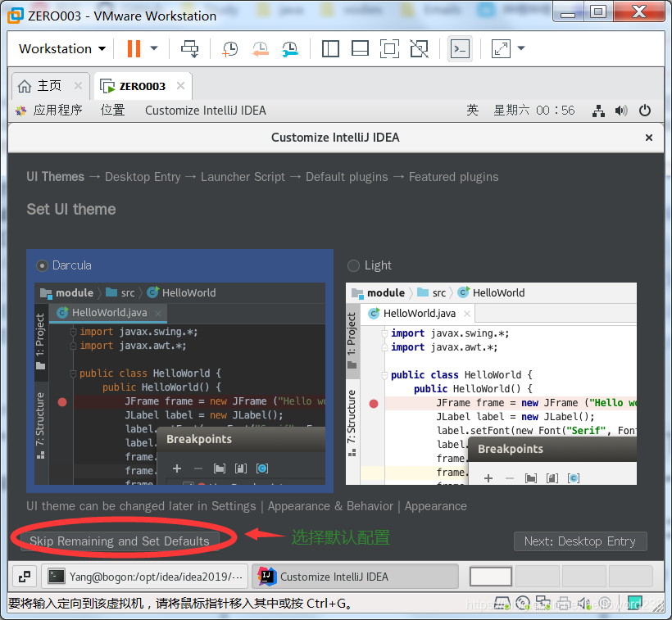Click the power icon in guest panel
This screenshot has height=620, width=672.
click(645, 111)
